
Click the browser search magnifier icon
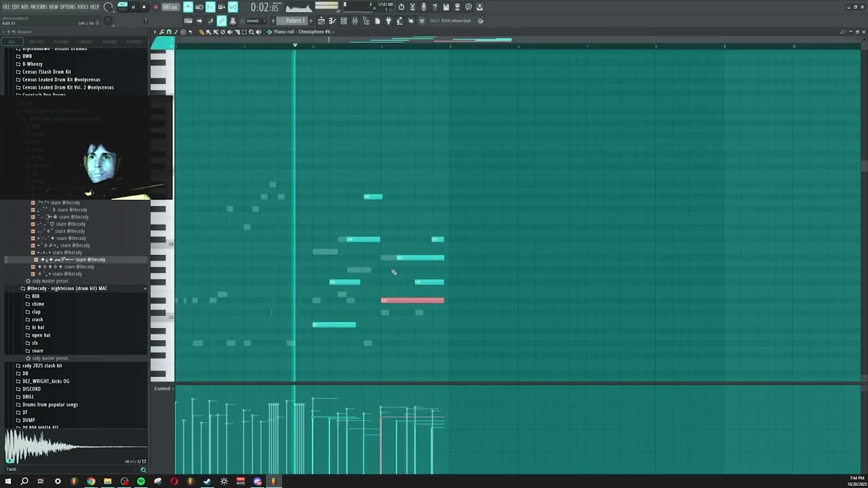pyautogui.click(x=143, y=470)
